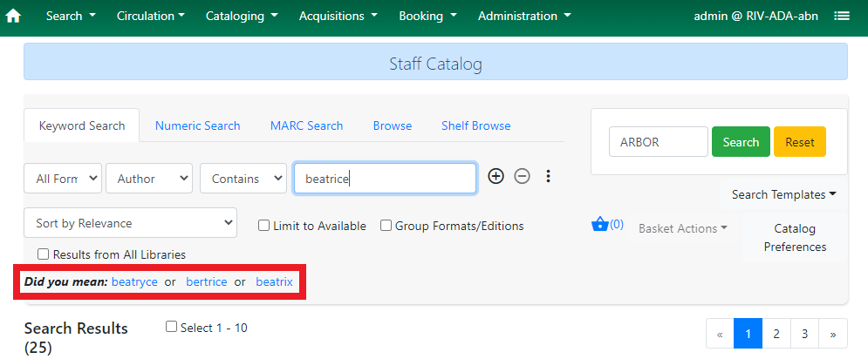Open the basket icon
The width and height of the screenshot is (868, 359).
click(600, 225)
